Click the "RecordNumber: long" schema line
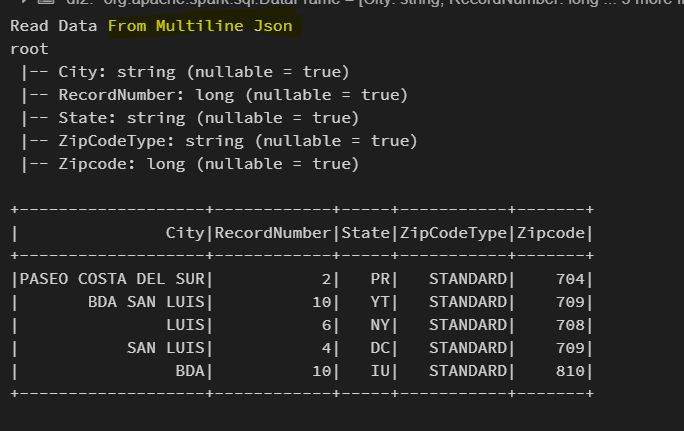Screen dimensions: 684x431 click(214, 95)
